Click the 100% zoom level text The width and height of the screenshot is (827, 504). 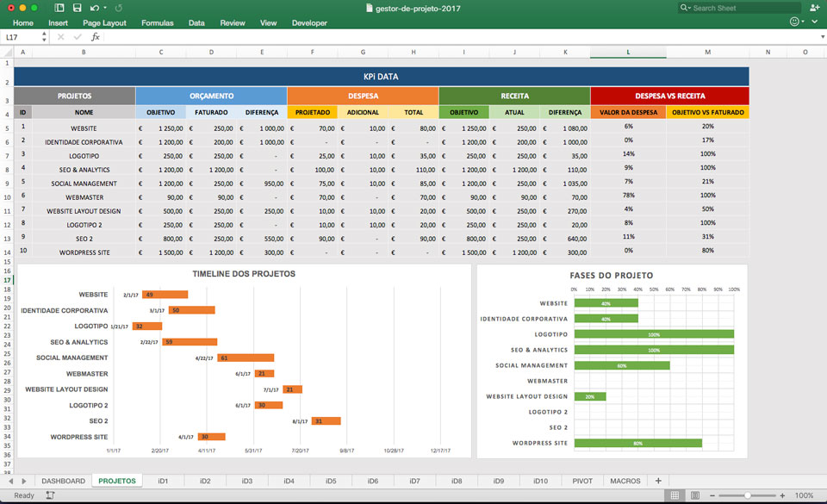pyautogui.click(x=804, y=495)
